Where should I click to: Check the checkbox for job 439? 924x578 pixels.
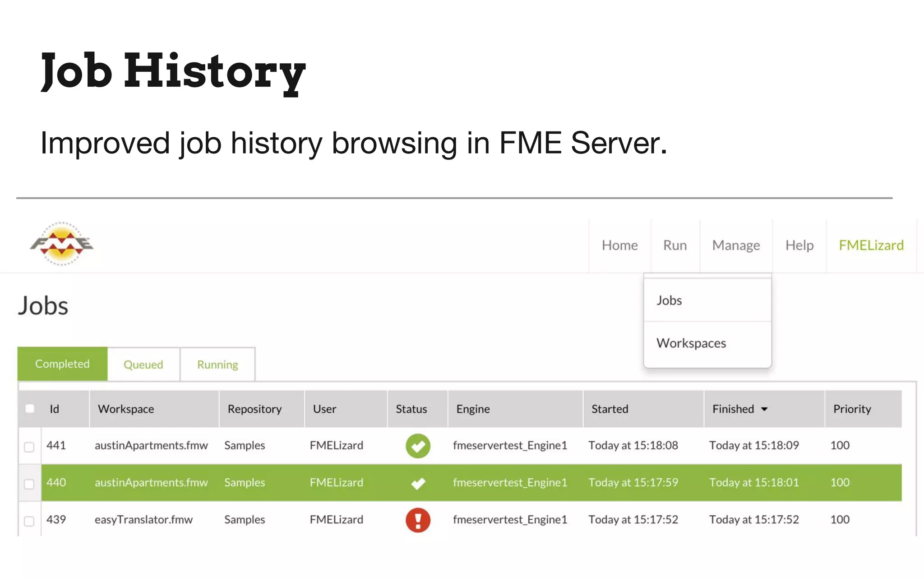29,521
